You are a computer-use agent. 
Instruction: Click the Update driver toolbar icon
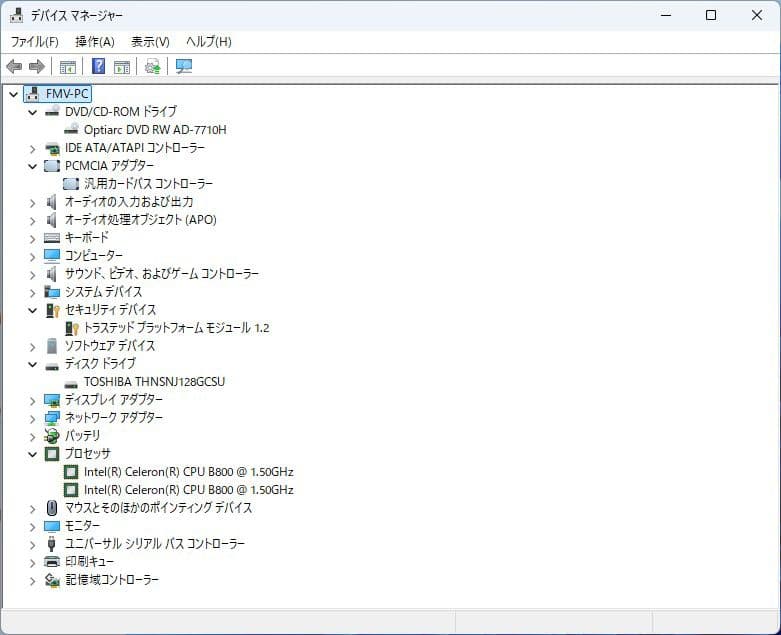(152, 66)
